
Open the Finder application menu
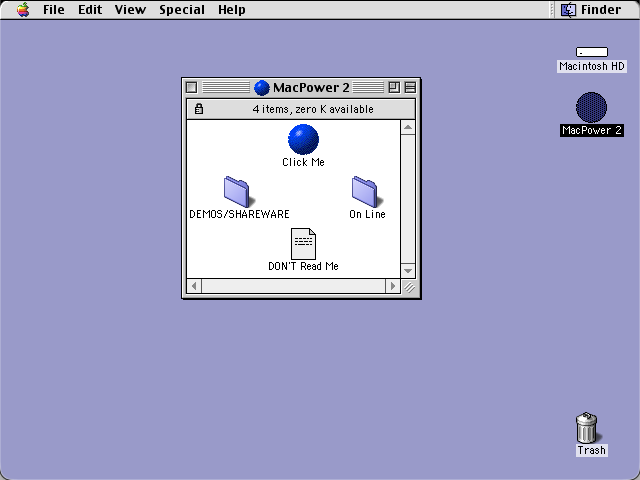[591, 9]
